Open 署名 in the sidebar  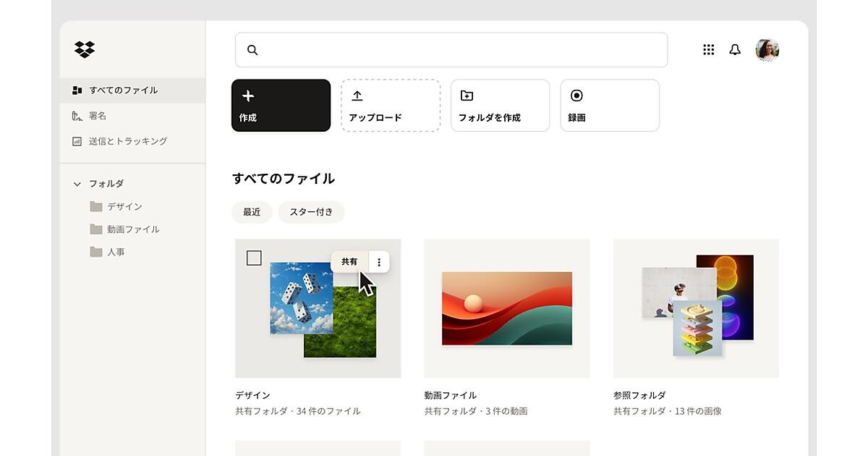tap(98, 116)
